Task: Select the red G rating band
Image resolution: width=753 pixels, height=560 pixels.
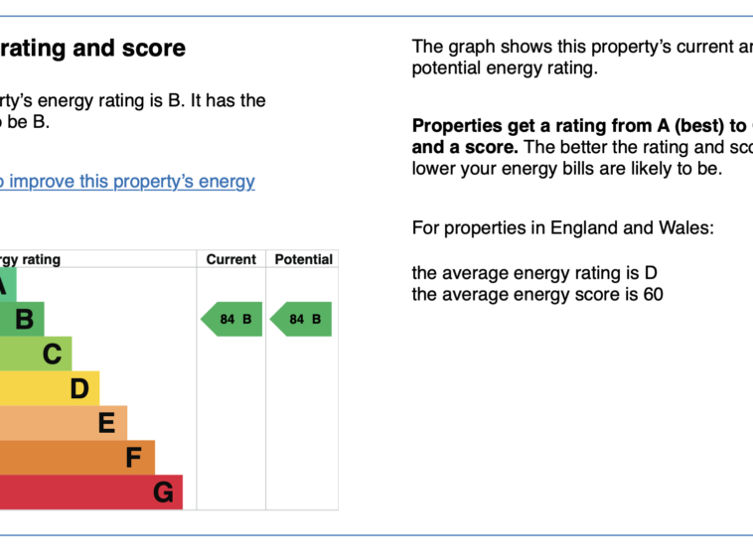Action: [x=91, y=491]
